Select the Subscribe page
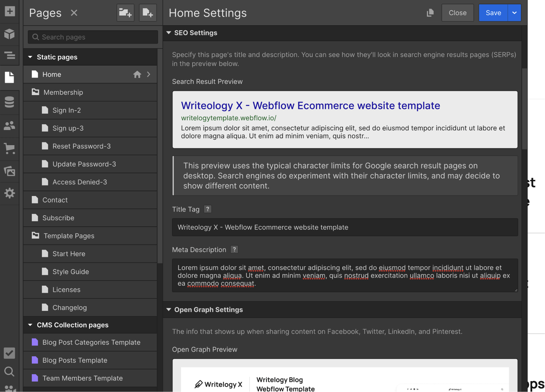 coord(90,218)
